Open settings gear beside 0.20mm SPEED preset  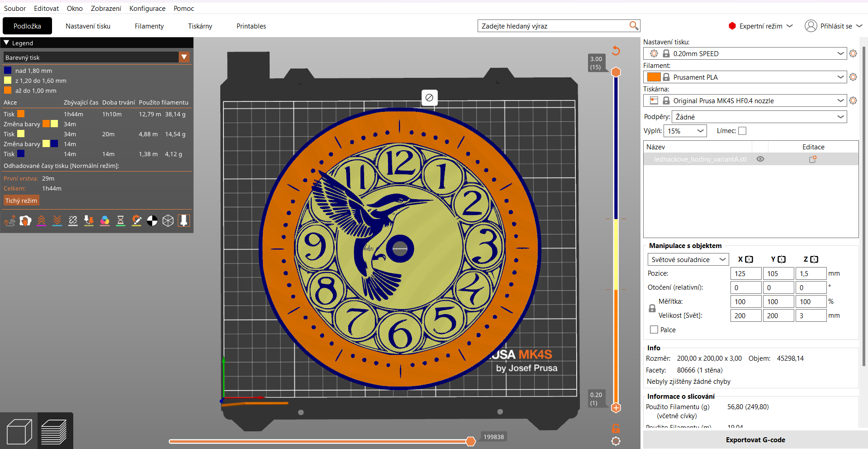853,53
